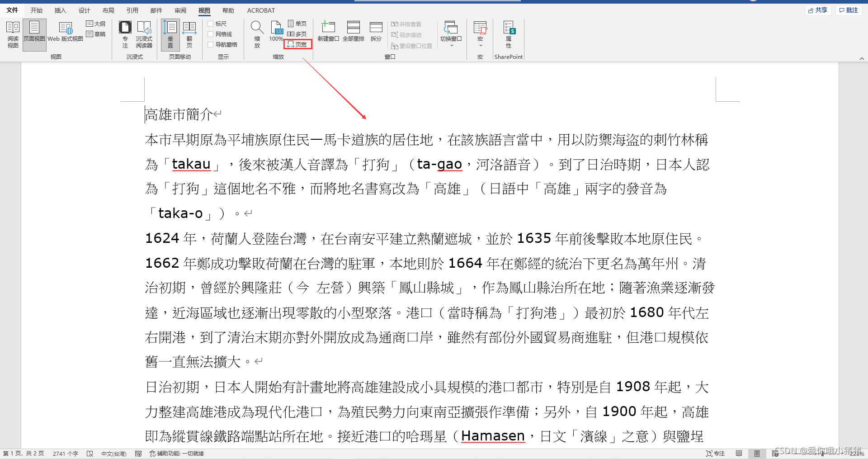Open the File (文件) tab
This screenshot has width=868, height=459.
pos(13,10)
